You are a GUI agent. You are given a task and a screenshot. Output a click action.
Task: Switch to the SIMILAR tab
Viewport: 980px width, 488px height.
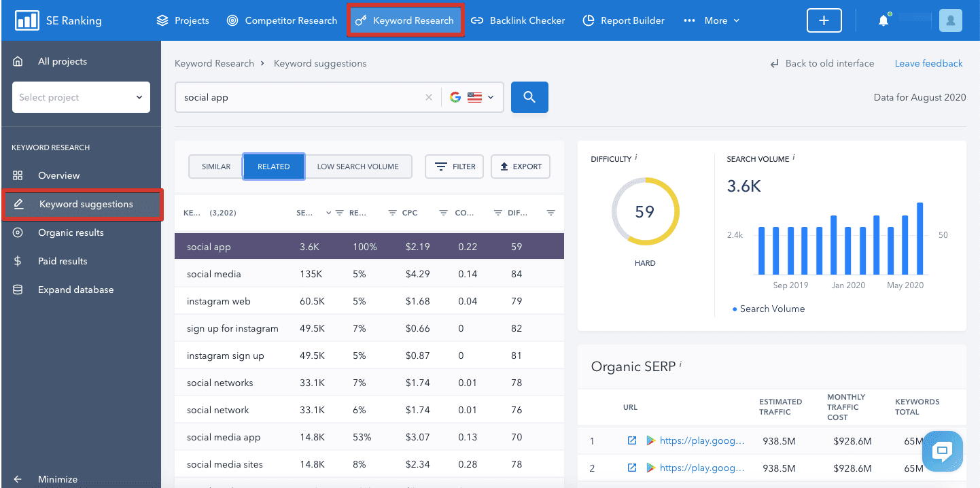[x=216, y=167]
